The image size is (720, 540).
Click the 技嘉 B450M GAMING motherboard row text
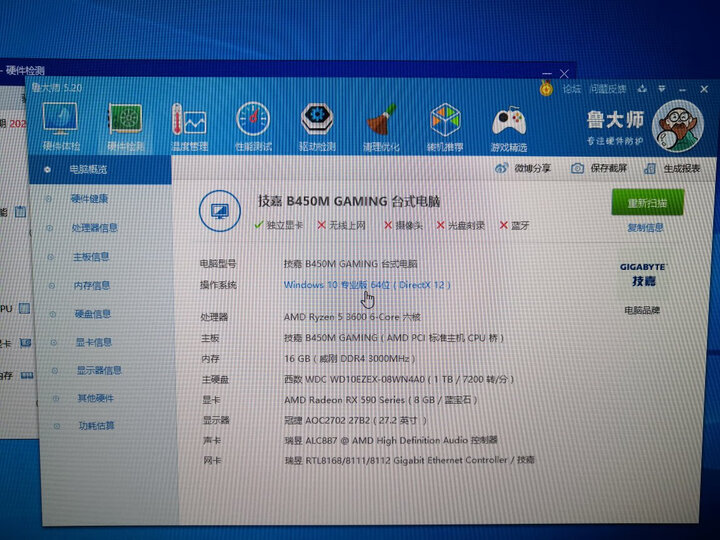tap(394, 338)
